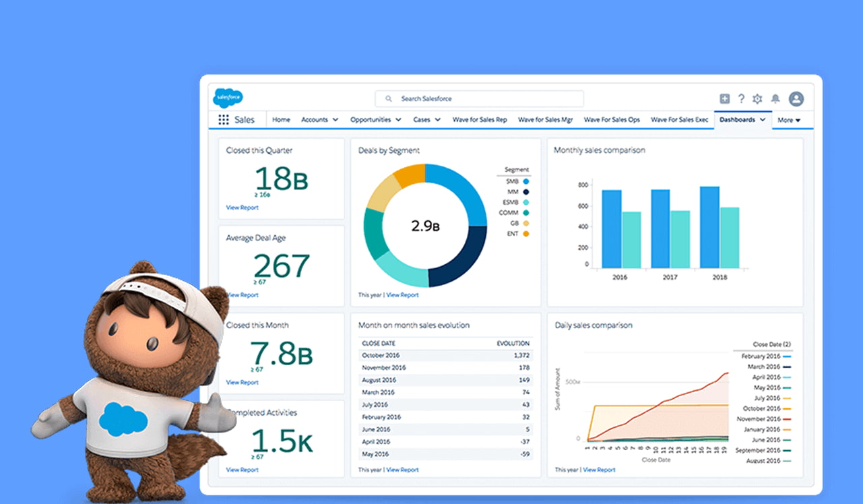Click the SMB segment color swatch
863x504 pixels.
[x=525, y=181]
